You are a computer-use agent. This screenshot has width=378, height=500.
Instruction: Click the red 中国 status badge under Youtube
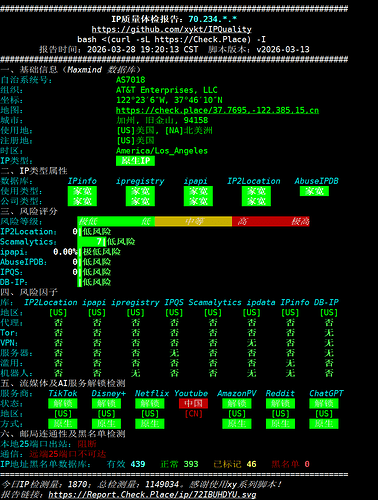click(x=193, y=403)
